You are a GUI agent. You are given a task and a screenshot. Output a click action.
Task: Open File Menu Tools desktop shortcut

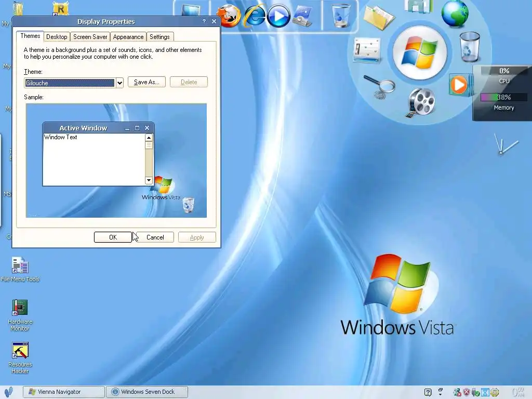point(20,270)
